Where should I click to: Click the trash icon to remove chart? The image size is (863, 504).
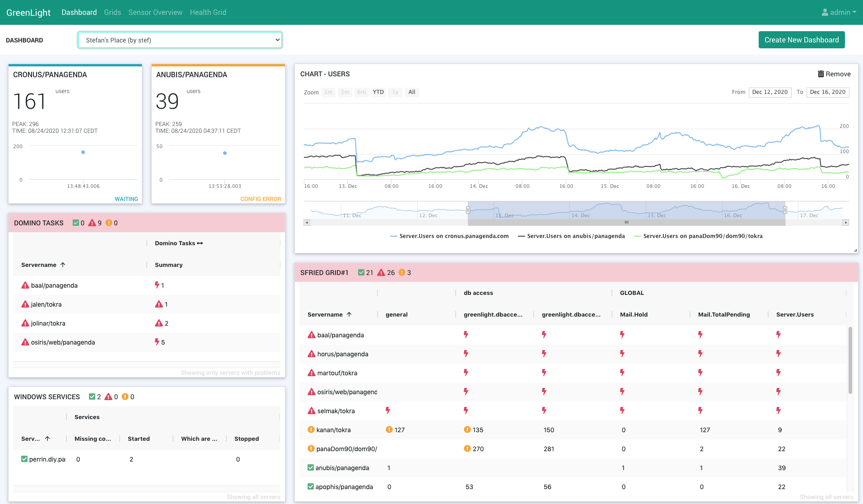click(821, 74)
